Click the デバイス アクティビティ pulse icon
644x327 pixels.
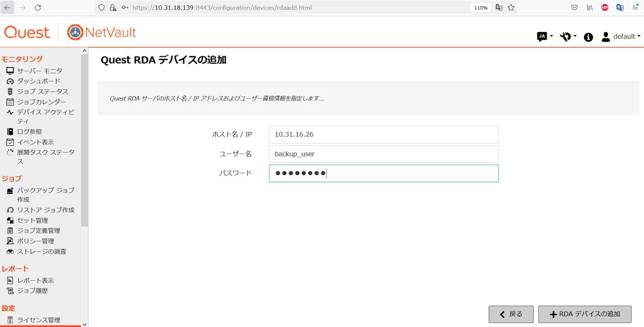10,112
